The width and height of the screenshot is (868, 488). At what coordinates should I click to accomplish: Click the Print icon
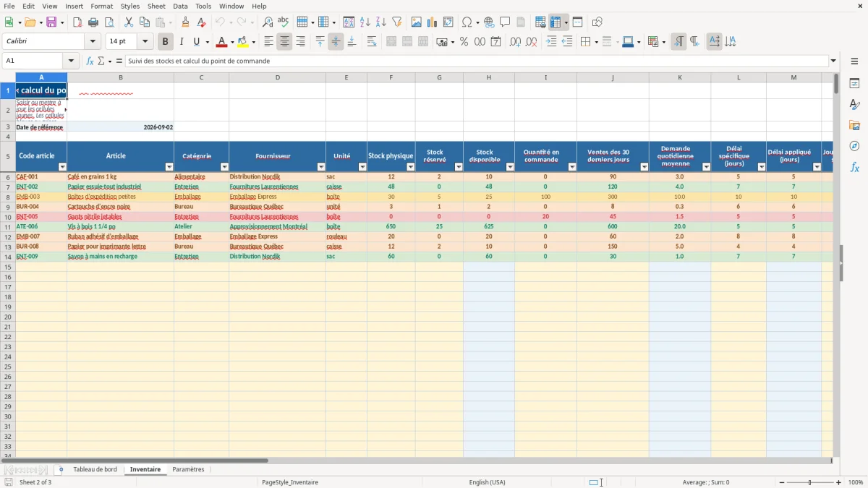pos(93,22)
